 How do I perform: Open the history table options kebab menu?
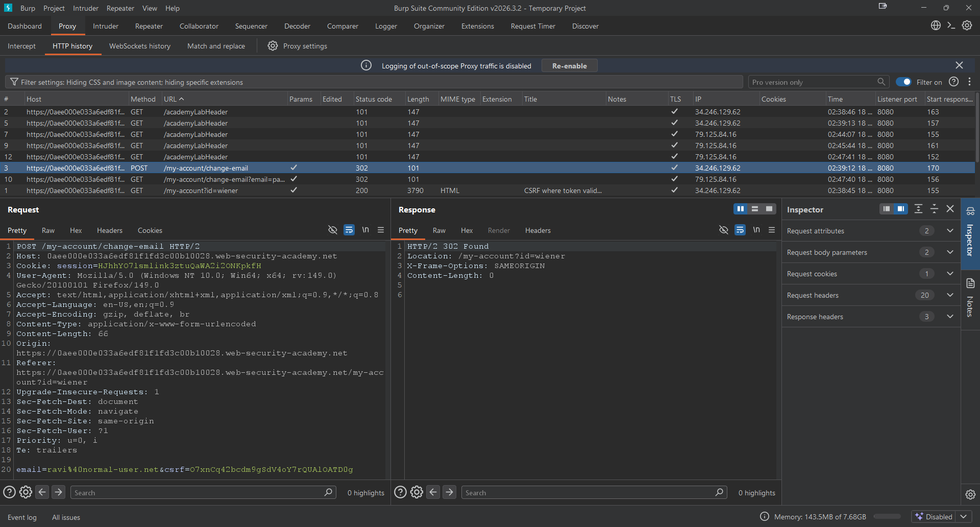970,82
